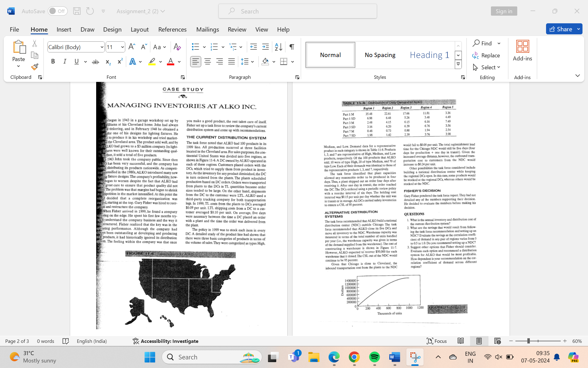Toggle the AutoSave switch

pyautogui.click(x=57, y=11)
